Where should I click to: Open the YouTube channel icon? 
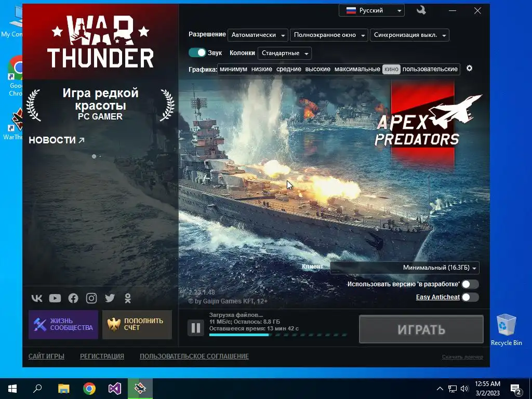pyautogui.click(x=55, y=298)
